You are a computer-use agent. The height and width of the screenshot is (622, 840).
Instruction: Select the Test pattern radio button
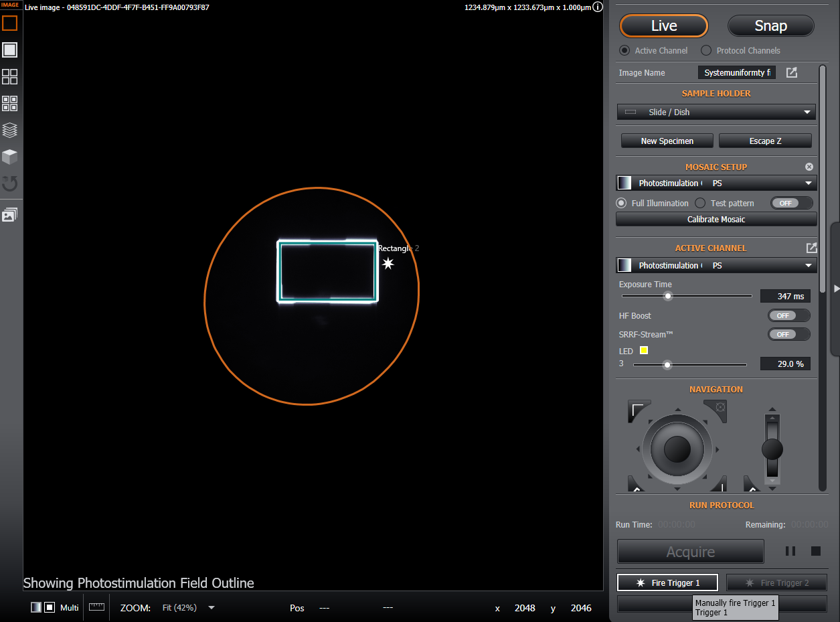700,203
